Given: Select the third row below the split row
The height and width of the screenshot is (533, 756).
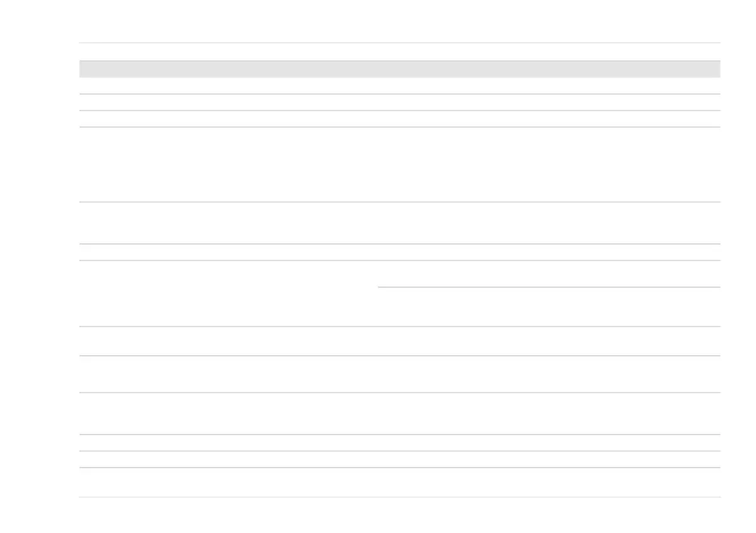Looking at the screenshot, I should 399,414.
